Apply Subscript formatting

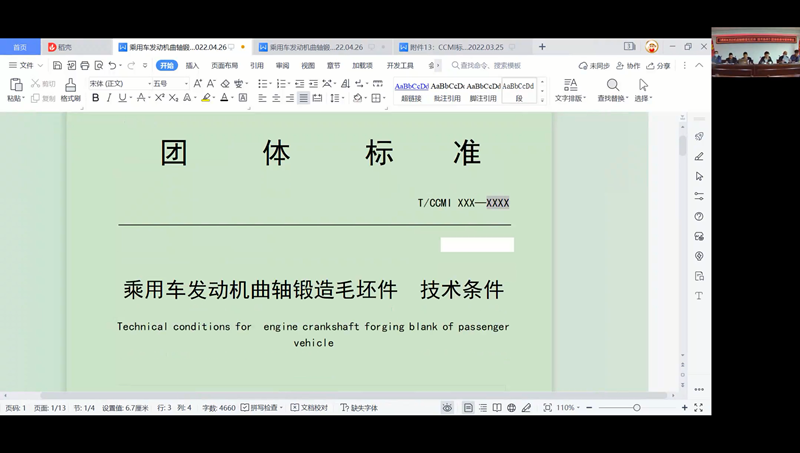pyautogui.click(x=173, y=98)
